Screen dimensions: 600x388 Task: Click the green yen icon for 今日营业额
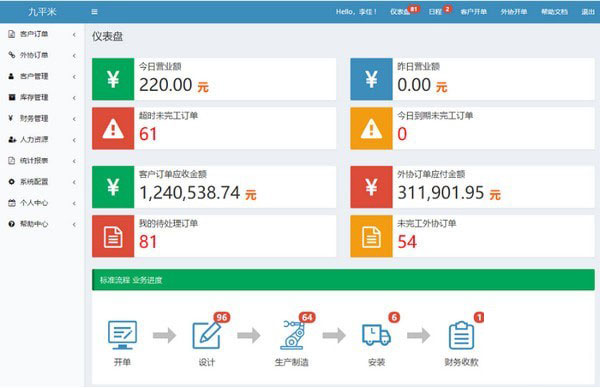[x=113, y=79]
